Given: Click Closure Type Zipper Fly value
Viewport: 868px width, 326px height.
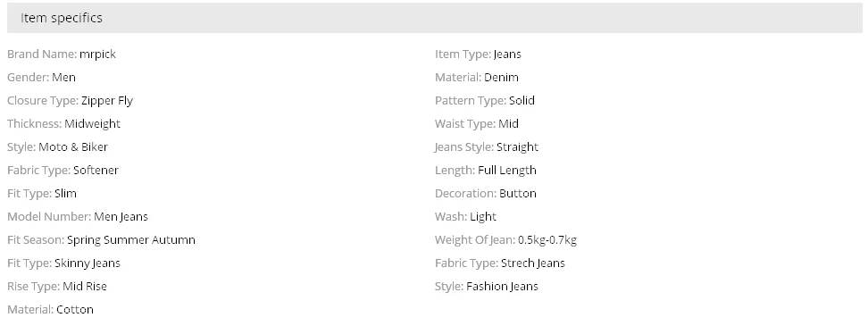Looking at the screenshot, I should point(107,101).
